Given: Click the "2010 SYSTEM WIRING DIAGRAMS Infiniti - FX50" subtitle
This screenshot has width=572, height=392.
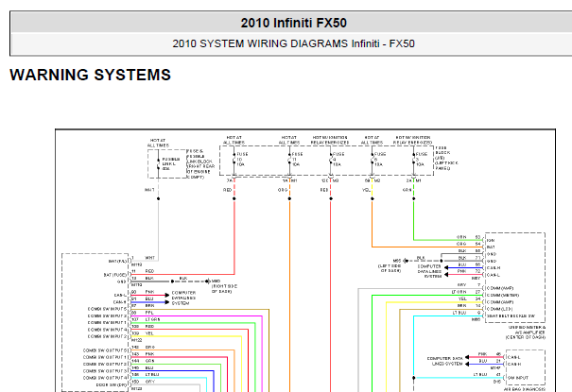Looking at the screenshot, I should (x=293, y=43).
